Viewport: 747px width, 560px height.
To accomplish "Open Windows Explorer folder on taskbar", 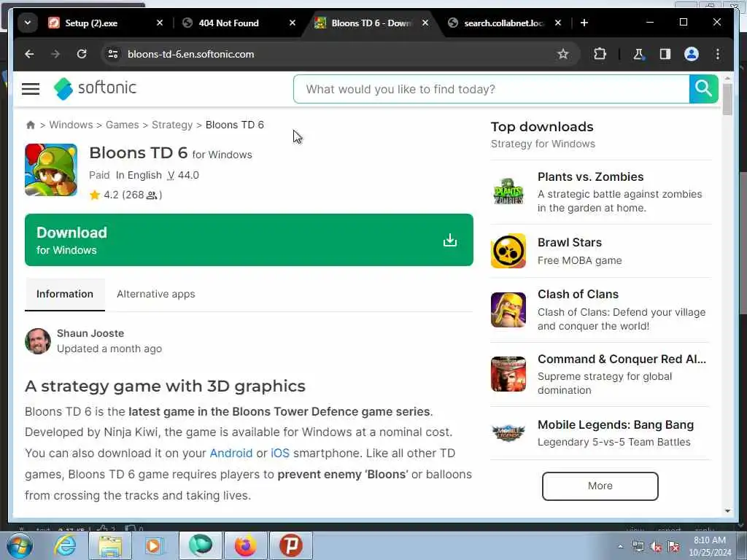I will point(110,545).
